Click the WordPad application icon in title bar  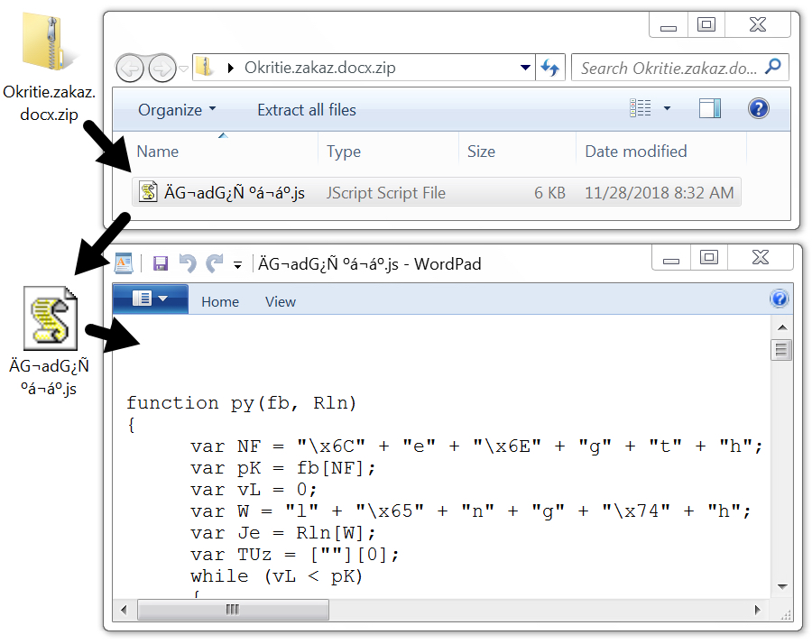click(124, 263)
